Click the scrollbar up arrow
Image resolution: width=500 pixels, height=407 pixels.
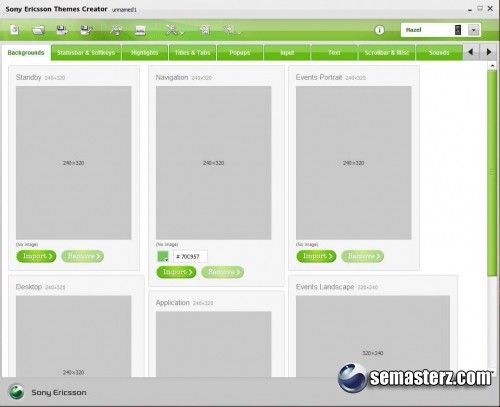pos(492,66)
